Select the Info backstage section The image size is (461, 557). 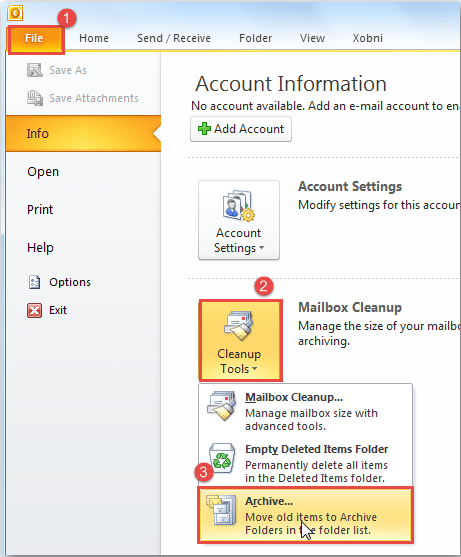pos(83,134)
